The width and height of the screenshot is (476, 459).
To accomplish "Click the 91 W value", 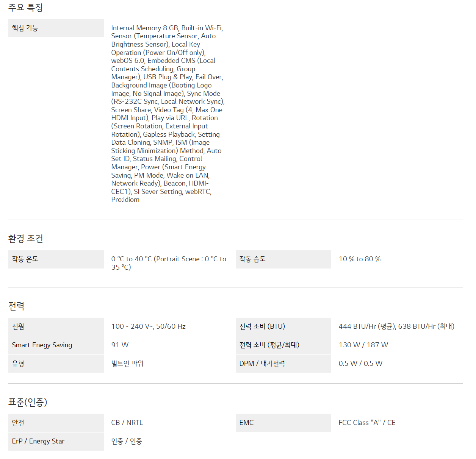I will coord(120,345).
